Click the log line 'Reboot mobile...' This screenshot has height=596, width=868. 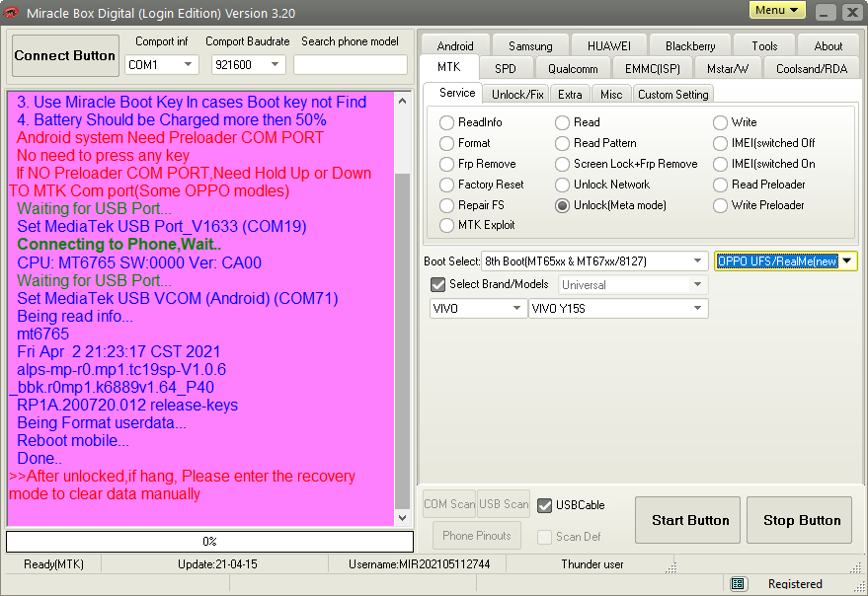[x=73, y=440]
